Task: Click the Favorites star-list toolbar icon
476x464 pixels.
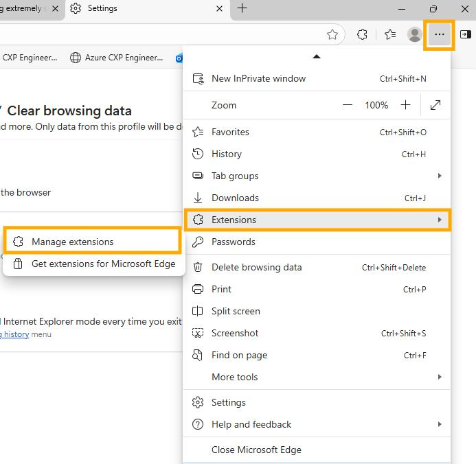Action: click(x=390, y=34)
